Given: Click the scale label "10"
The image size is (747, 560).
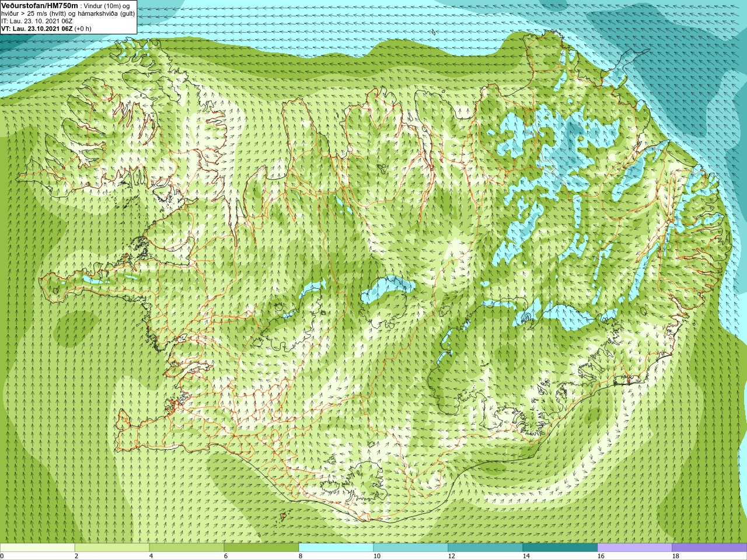Looking at the screenshot, I should tap(377, 556).
